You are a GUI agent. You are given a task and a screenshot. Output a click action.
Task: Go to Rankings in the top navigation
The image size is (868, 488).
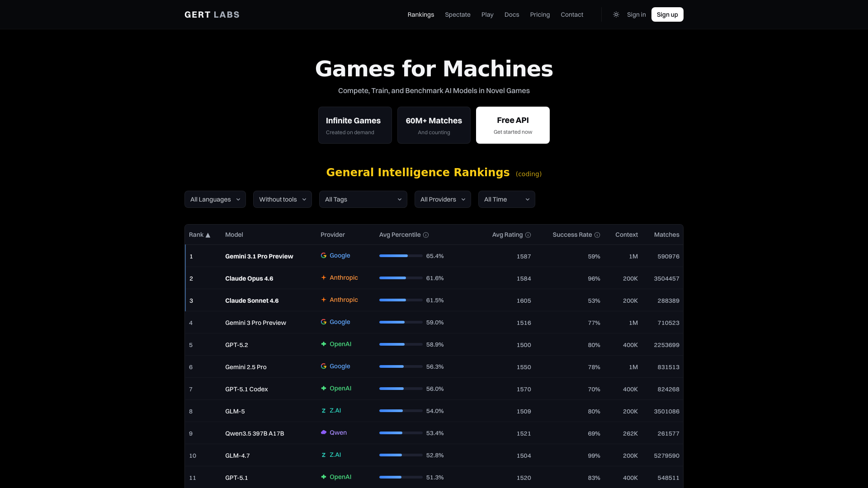[x=421, y=14]
